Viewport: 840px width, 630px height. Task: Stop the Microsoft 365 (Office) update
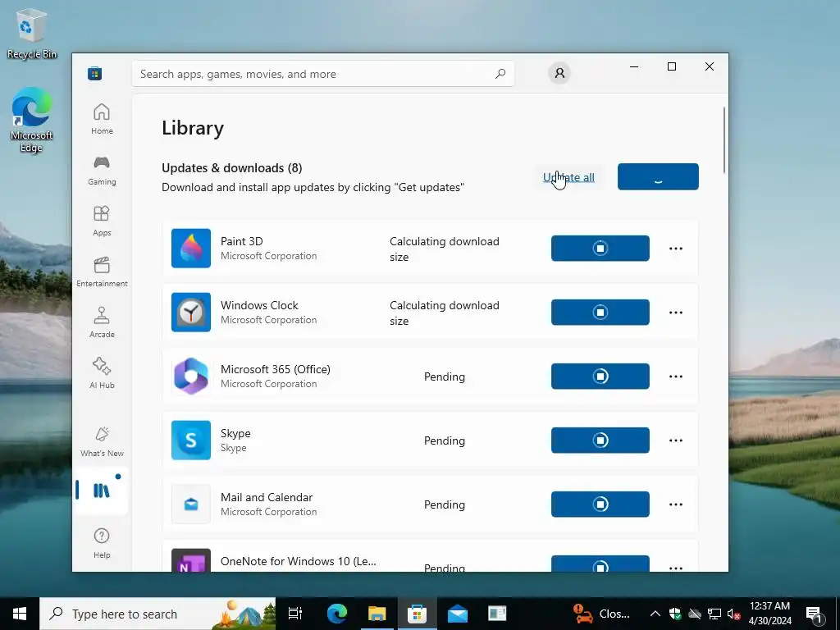coord(600,377)
